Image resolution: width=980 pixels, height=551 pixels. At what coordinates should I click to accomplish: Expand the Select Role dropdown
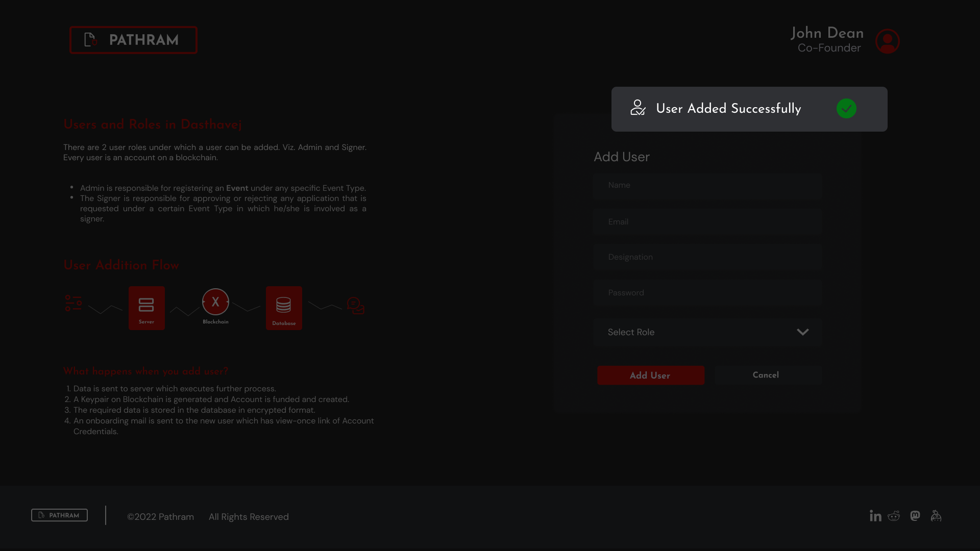[x=707, y=332]
